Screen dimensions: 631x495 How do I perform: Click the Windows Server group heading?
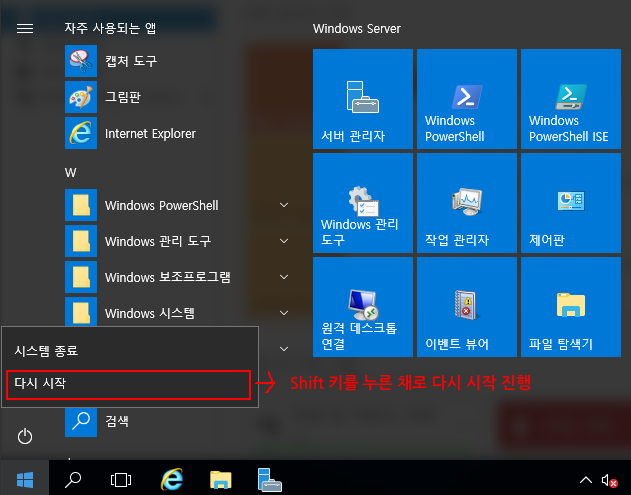(x=357, y=29)
